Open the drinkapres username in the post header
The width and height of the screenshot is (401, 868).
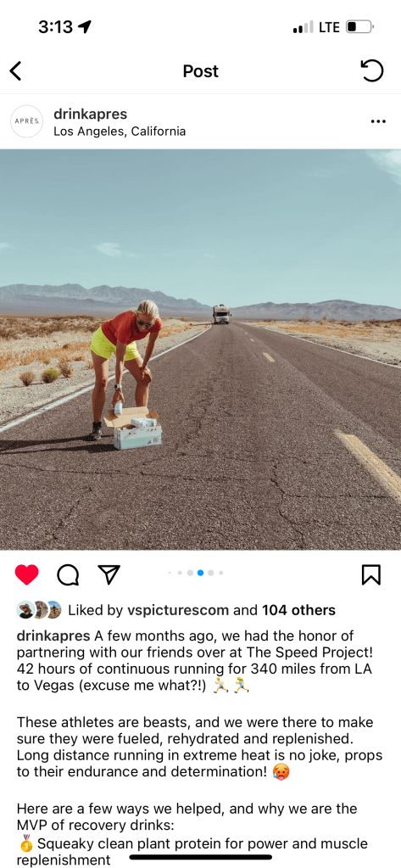point(90,114)
